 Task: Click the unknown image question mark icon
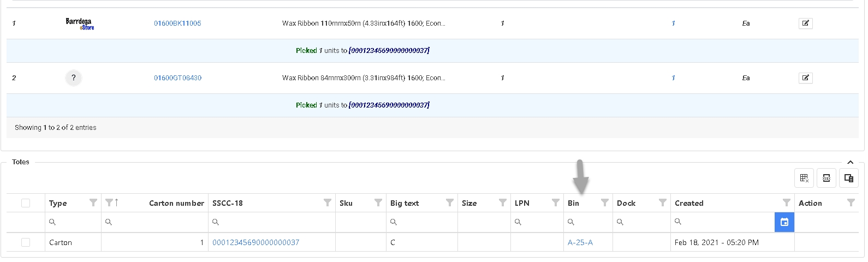[x=74, y=78]
